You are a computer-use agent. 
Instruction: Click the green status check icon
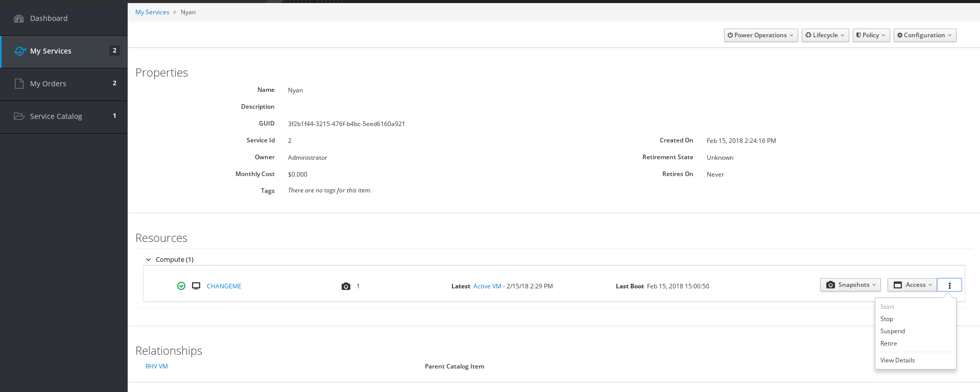click(181, 286)
